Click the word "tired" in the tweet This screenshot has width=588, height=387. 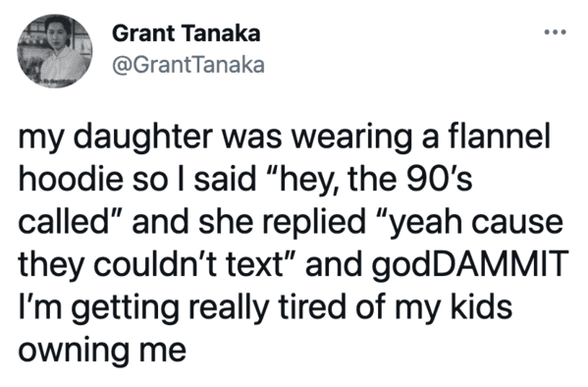311,306
